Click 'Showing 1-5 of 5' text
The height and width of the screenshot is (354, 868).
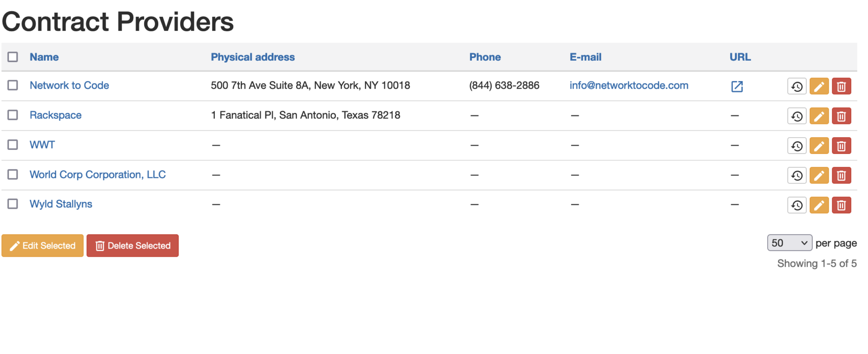coord(817,263)
